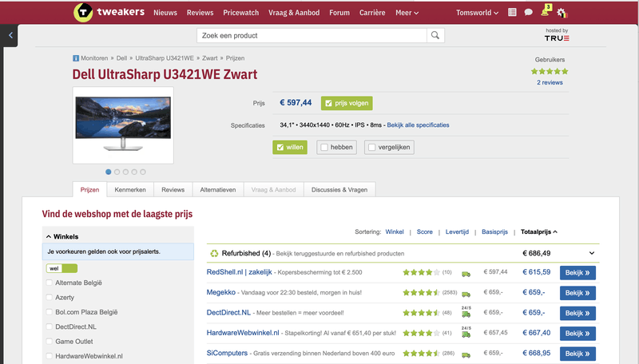
Task: Check the Game Outlet shop filter
Action: (50, 341)
